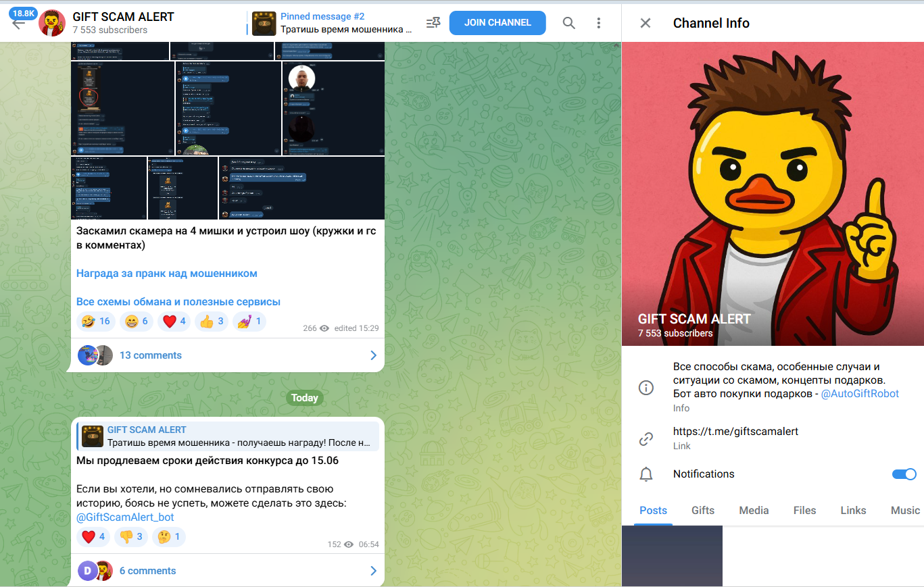Copy the https://t.me/giftscamalert link
The image size is (924, 587).
point(735,431)
